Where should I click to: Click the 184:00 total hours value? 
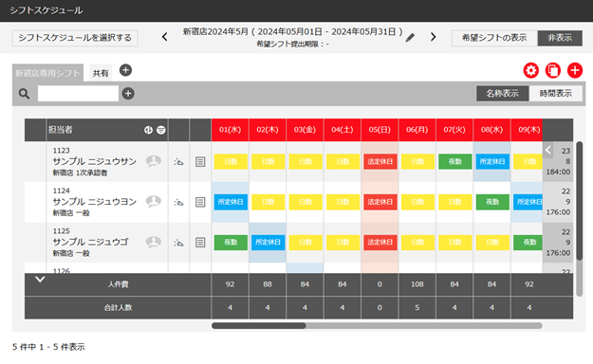point(558,172)
